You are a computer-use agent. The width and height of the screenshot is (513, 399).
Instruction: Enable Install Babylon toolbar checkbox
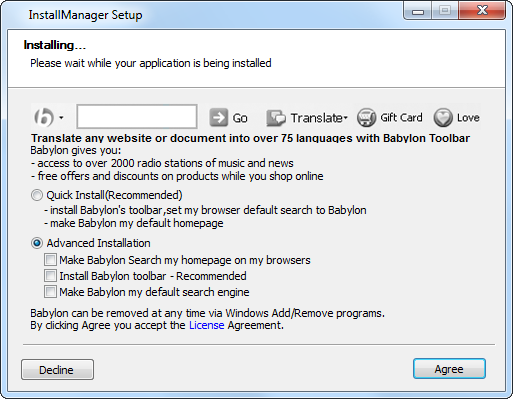[50, 276]
